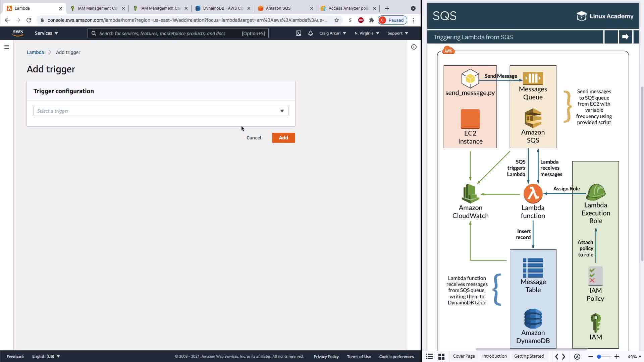Click the orange Add button
Image resolution: width=644 pixels, height=362 pixels.
click(283, 138)
